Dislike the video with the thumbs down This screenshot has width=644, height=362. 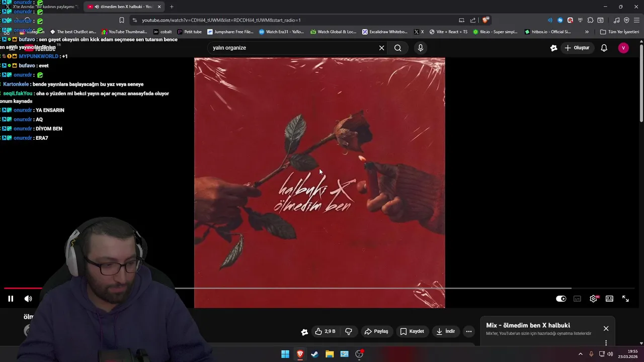tap(349, 331)
